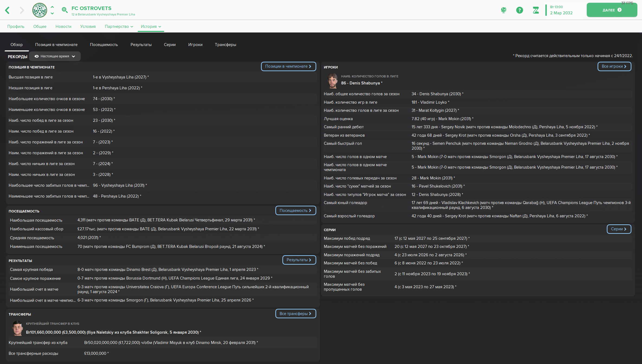This screenshot has height=364, width=642.
Task: Click 20 matches unbeaten streak record
Action: coord(432,247)
